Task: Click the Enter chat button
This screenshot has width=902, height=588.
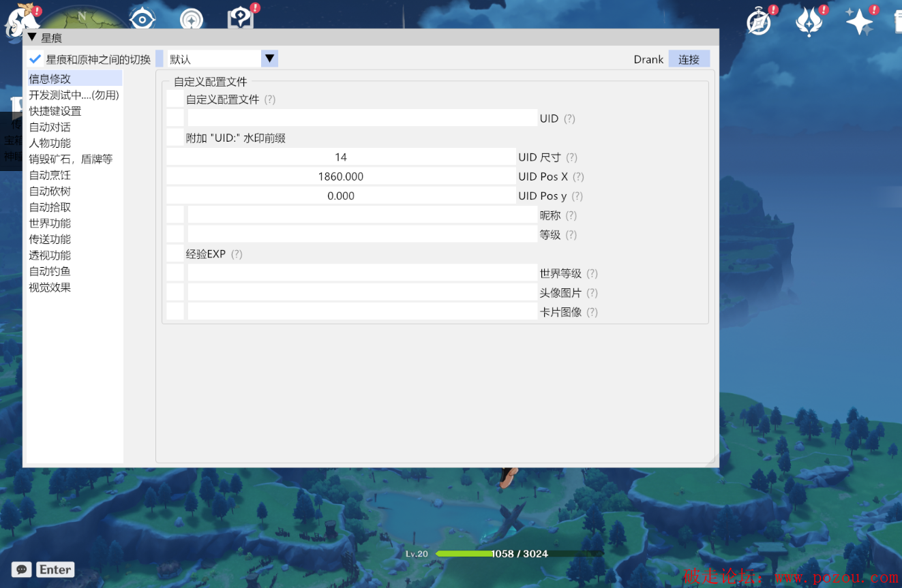Action: coord(56,570)
